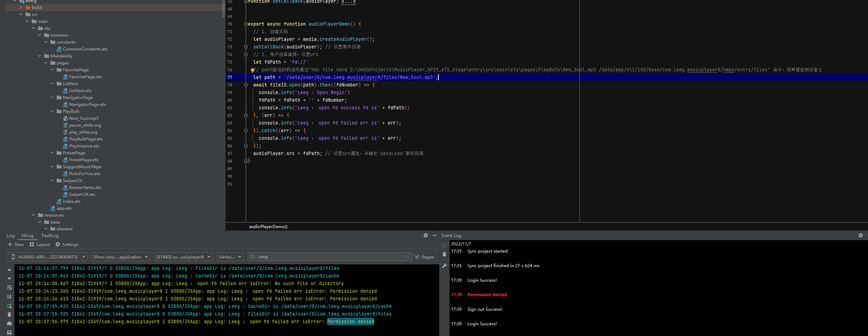Click into the Leeg log search field
The width and height of the screenshot is (868, 336).
pos(330,257)
